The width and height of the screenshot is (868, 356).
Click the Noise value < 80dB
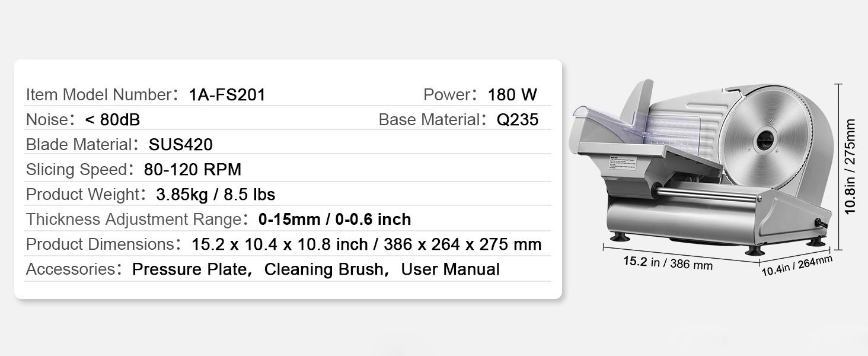coord(113,120)
